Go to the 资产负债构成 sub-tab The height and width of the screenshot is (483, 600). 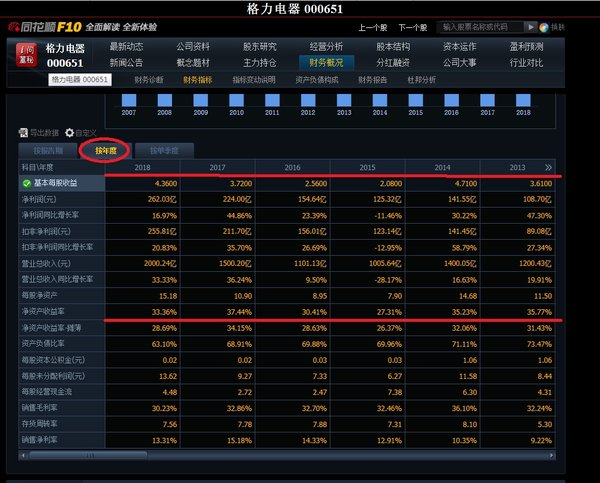[x=317, y=80]
